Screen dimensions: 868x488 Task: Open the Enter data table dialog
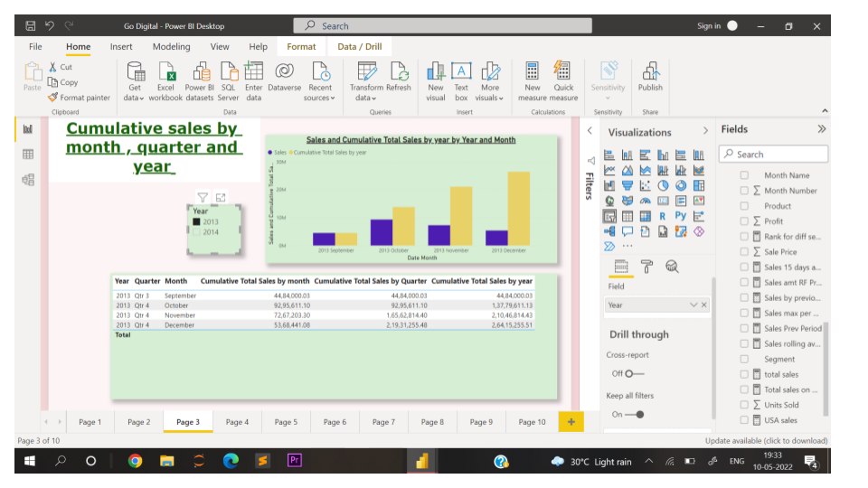[x=253, y=81]
